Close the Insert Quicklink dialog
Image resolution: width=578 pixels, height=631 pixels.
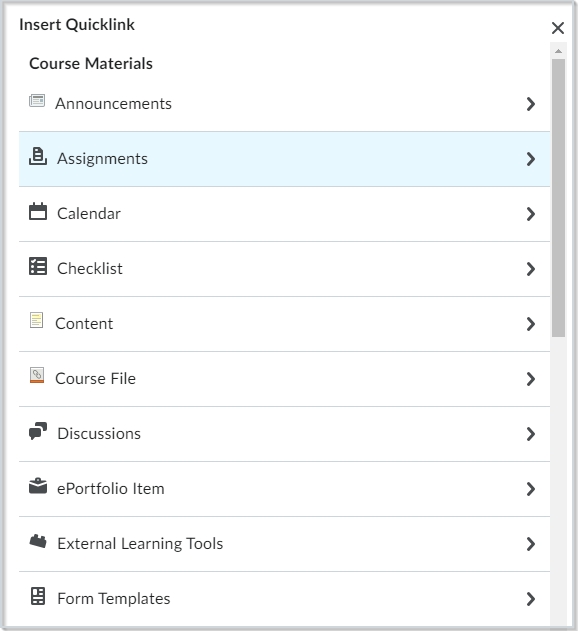[558, 28]
